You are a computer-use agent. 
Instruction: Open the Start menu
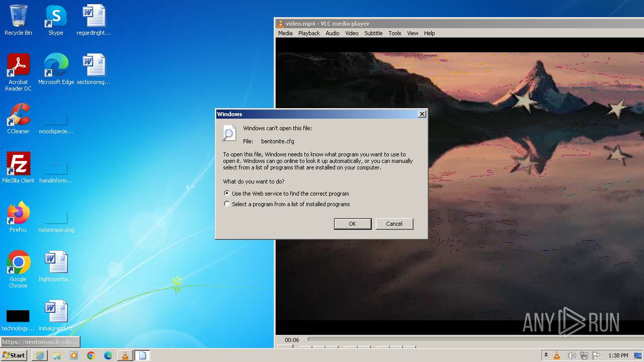14,355
